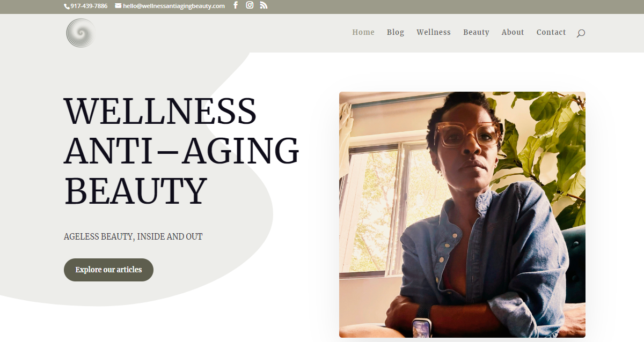Screen dimensions: 644x342
Task: Click the spiral site logo
Action: 80,33
